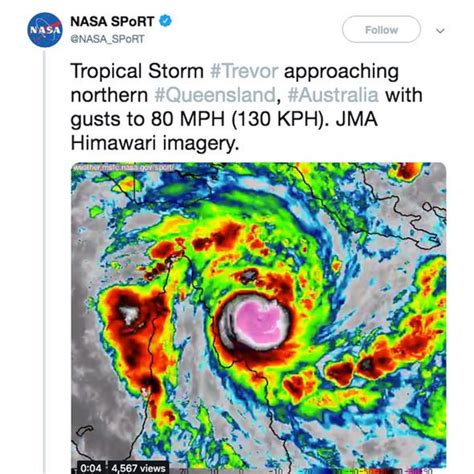Open the NASA SPoRT display name
The height and width of the screenshot is (474, 474).
click(112, 22)
